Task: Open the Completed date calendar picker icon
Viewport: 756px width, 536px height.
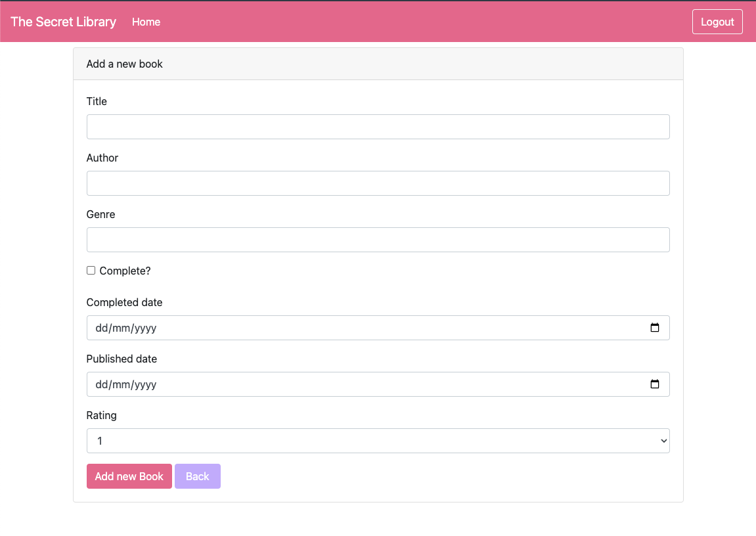Action: 654,328
